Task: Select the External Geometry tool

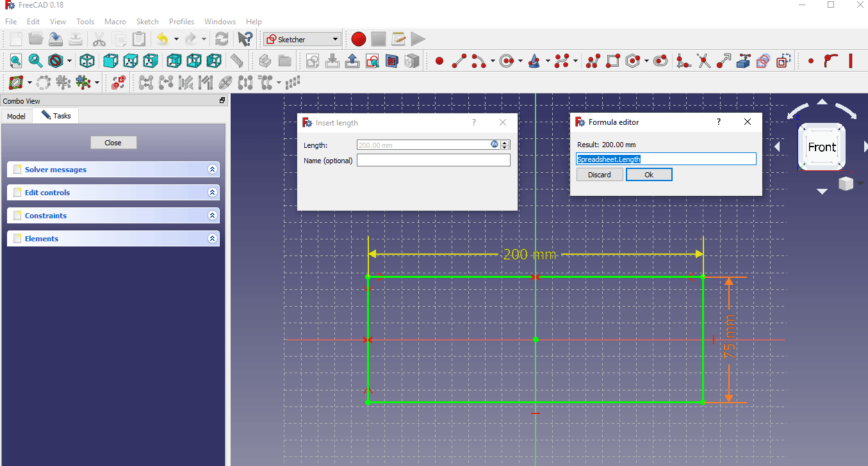Action: pos(744,61)
